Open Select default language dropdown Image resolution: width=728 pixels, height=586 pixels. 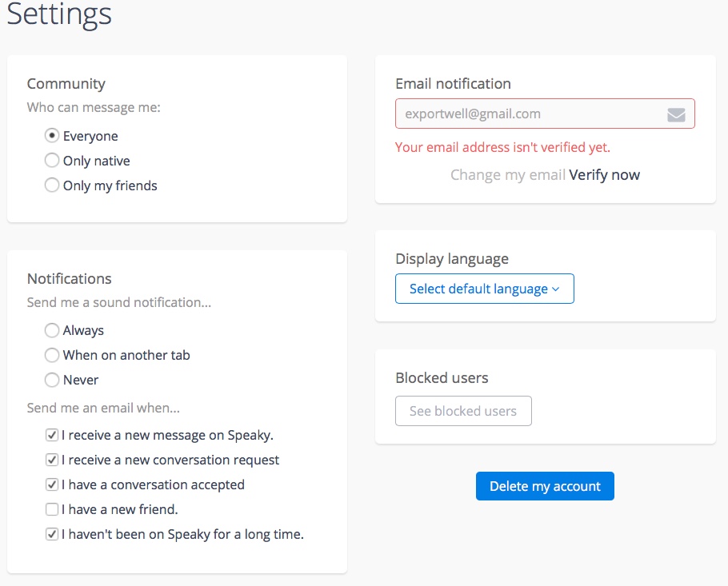(x=478, y=289)
